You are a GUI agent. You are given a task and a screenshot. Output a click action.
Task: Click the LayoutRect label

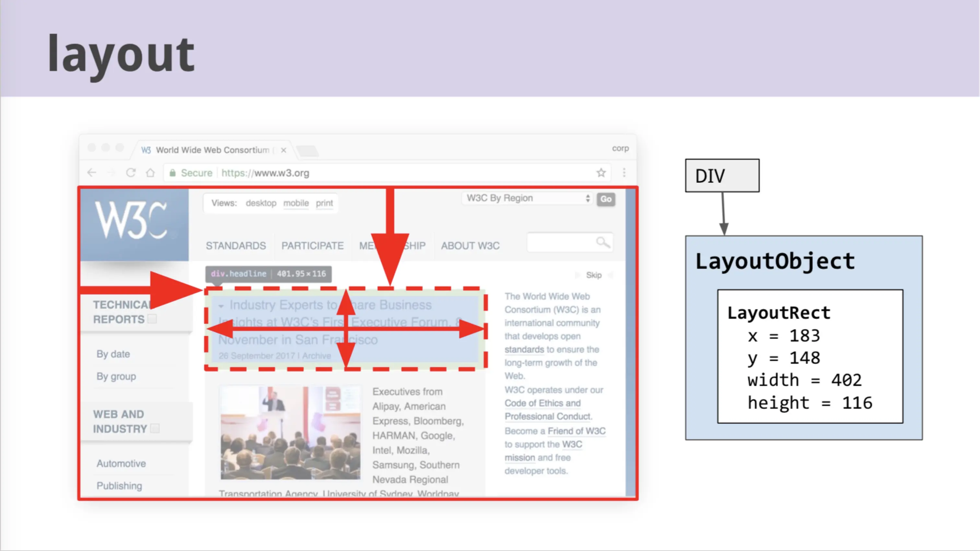[778, 313]
